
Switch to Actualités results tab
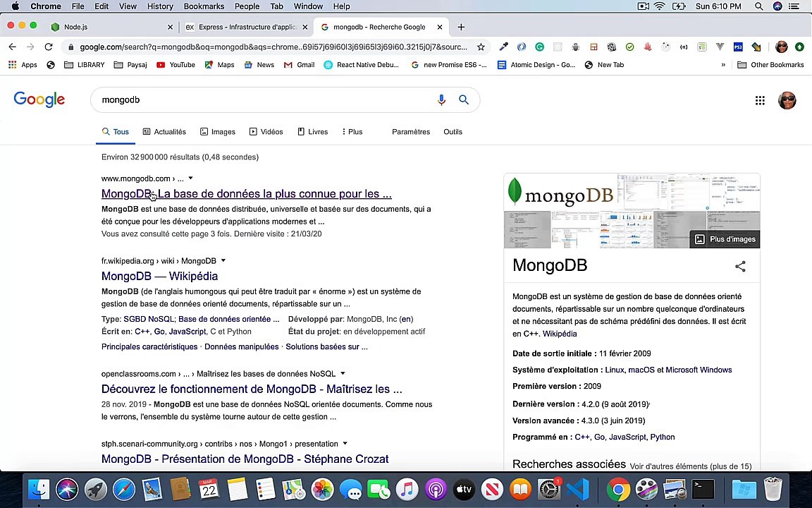(x=164, y=132)
